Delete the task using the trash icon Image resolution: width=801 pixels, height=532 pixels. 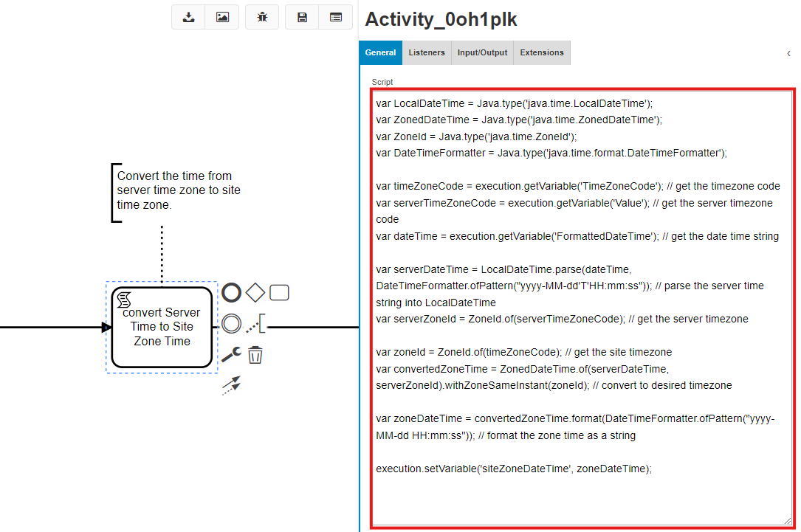click(x=255, y=354)
